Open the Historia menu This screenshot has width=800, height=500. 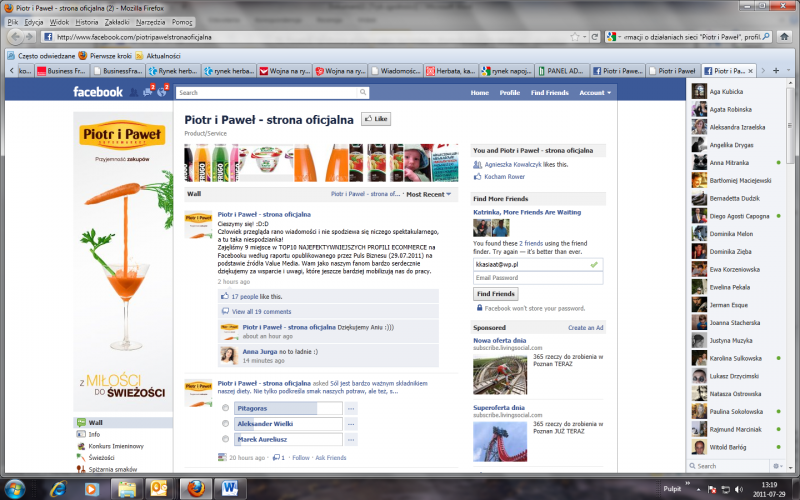tap(87, 22)
